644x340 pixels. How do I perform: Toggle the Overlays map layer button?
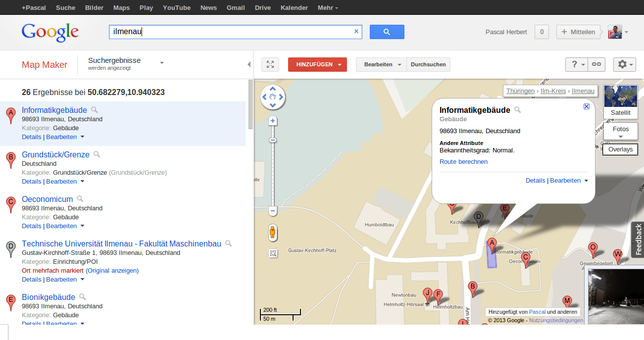pyautogui.click(x=620, y=149)
